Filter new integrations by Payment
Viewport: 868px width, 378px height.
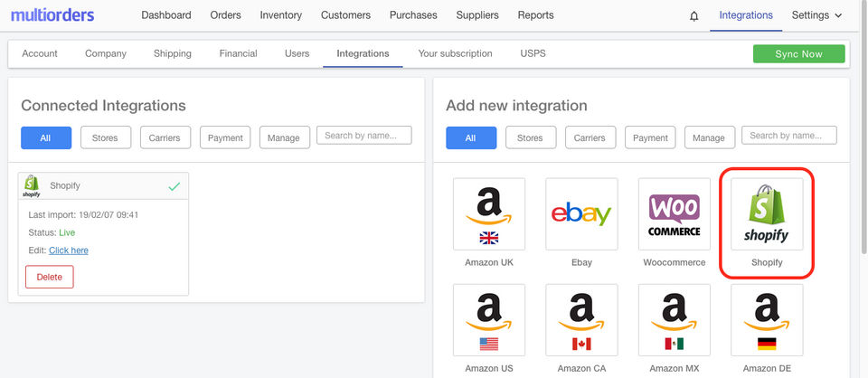650,137
